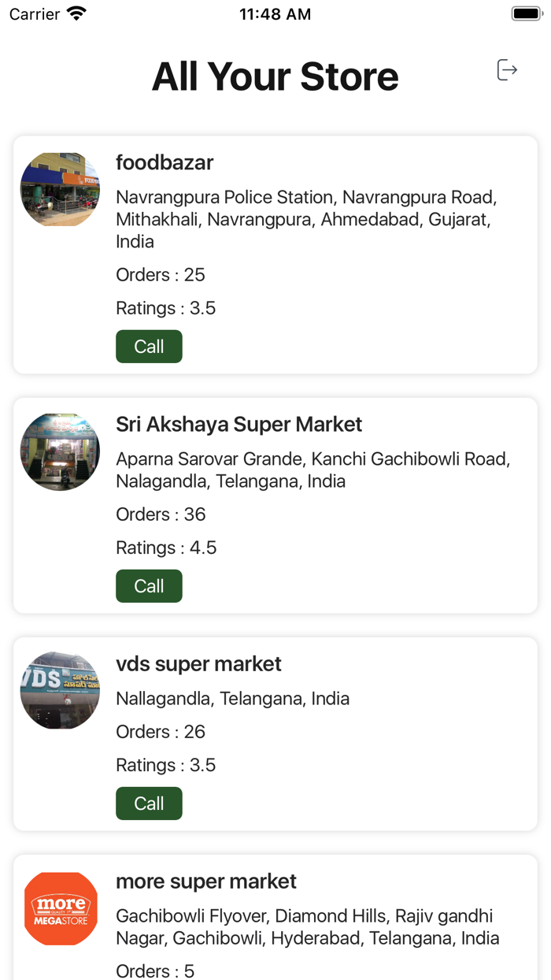Tap the Wi-Fi icon in status bar
The width and height of the screenshot is (551, 980).
(76, 13)
